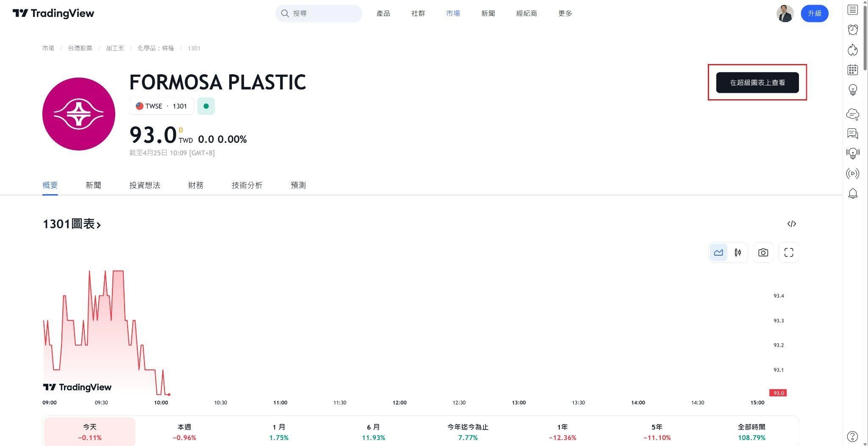Take chart snapshot with camera icon

pyautogui.click(x=763, y=253)
